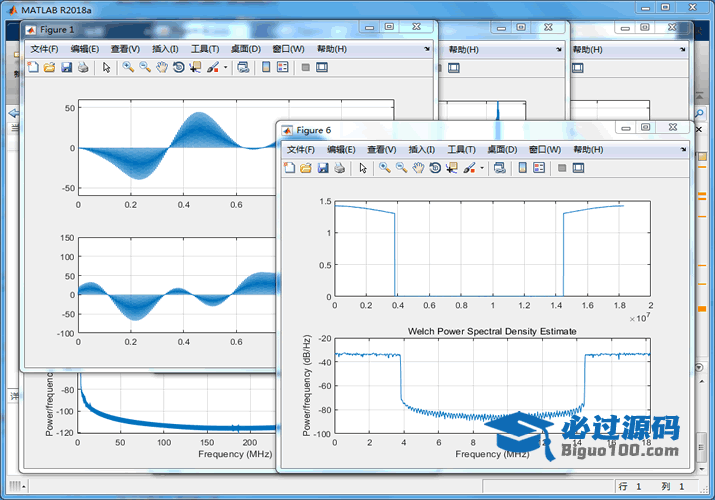Open 工具(T) menu in Figure 6
715x500 pixels.
462,149
